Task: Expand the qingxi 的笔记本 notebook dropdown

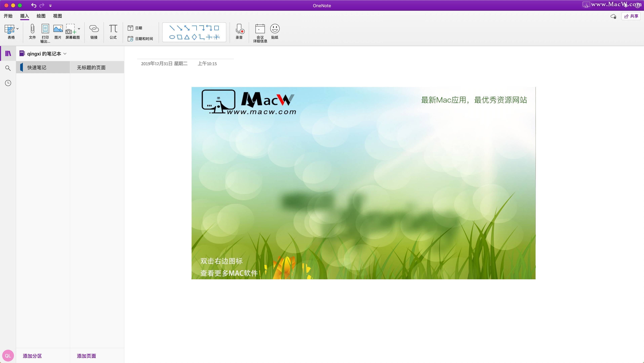Action: (65, 54)
